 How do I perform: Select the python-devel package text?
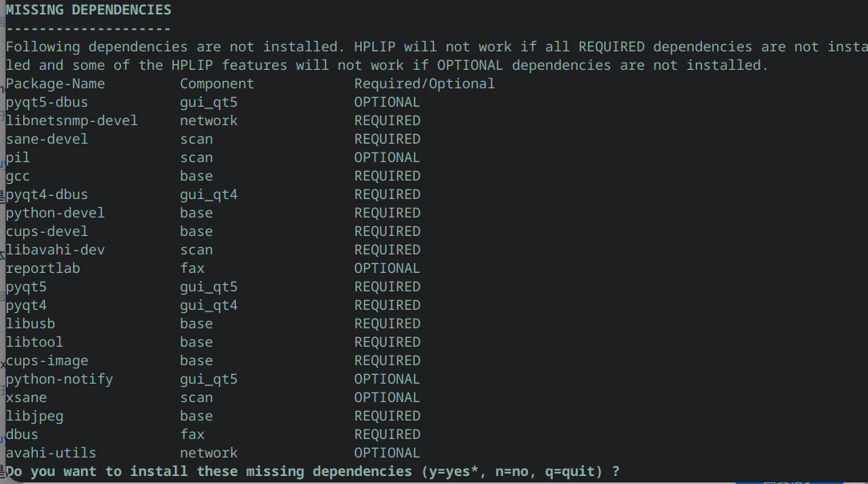(55, 213)
